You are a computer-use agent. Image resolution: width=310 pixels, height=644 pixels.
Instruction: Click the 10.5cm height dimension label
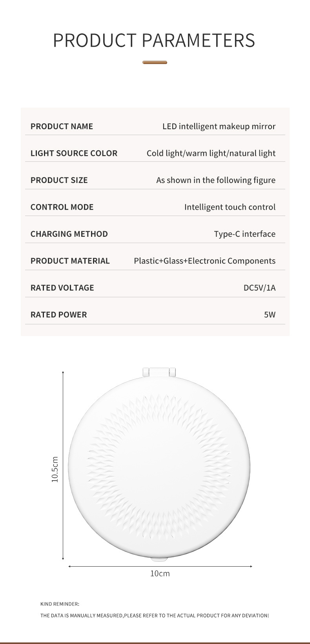(55, 469)
